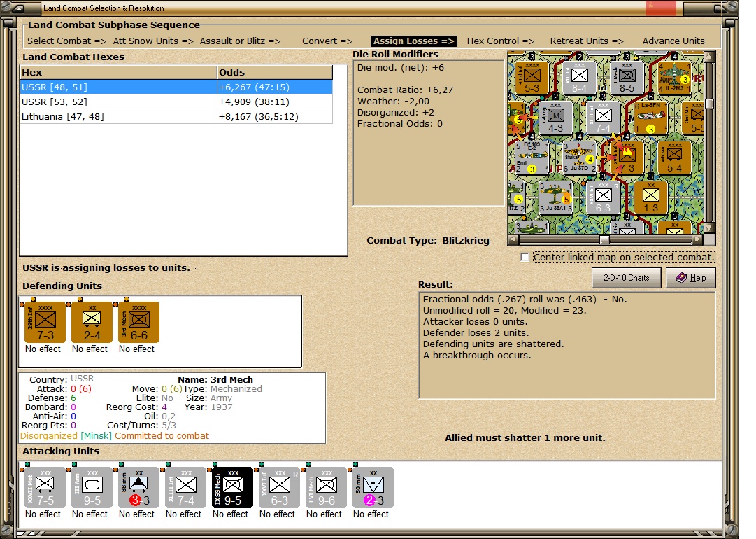Select the 29th Inf 7-3 defending unit
Viewport: 756px width, 539px height.
(45, 322)
